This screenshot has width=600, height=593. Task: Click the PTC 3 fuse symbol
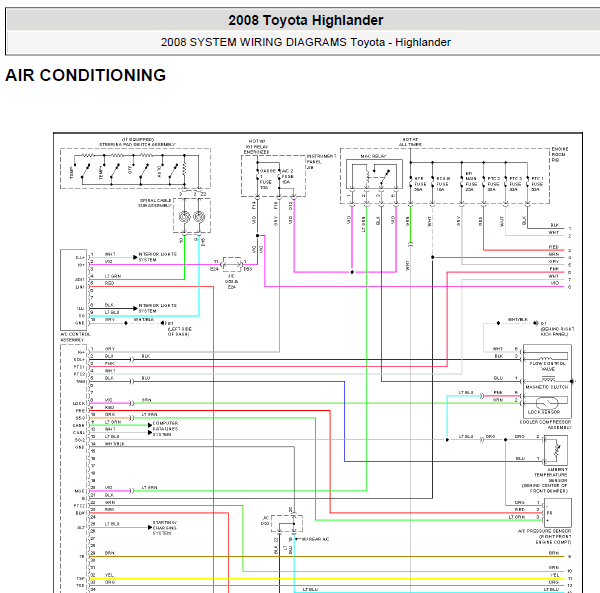coord(505,184)
